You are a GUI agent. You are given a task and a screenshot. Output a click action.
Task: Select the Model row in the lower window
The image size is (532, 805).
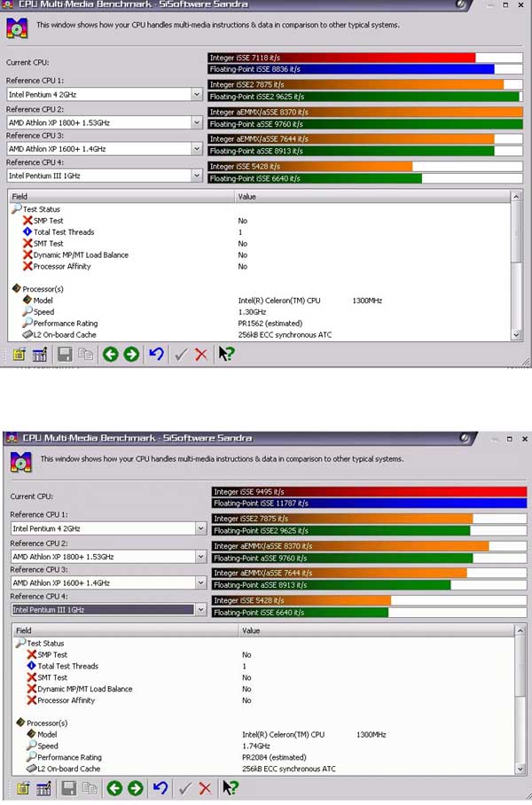263,735
